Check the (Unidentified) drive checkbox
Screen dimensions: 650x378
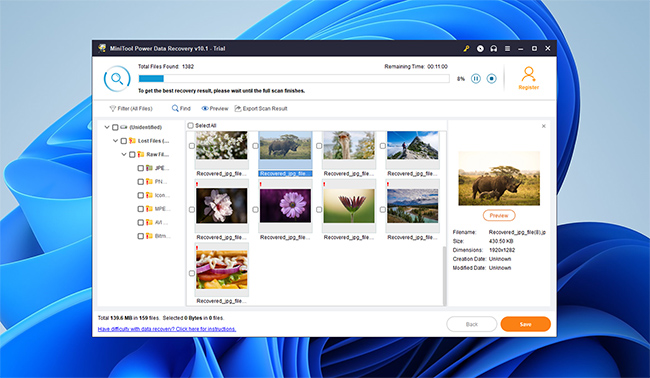click(x=115, y=127)
